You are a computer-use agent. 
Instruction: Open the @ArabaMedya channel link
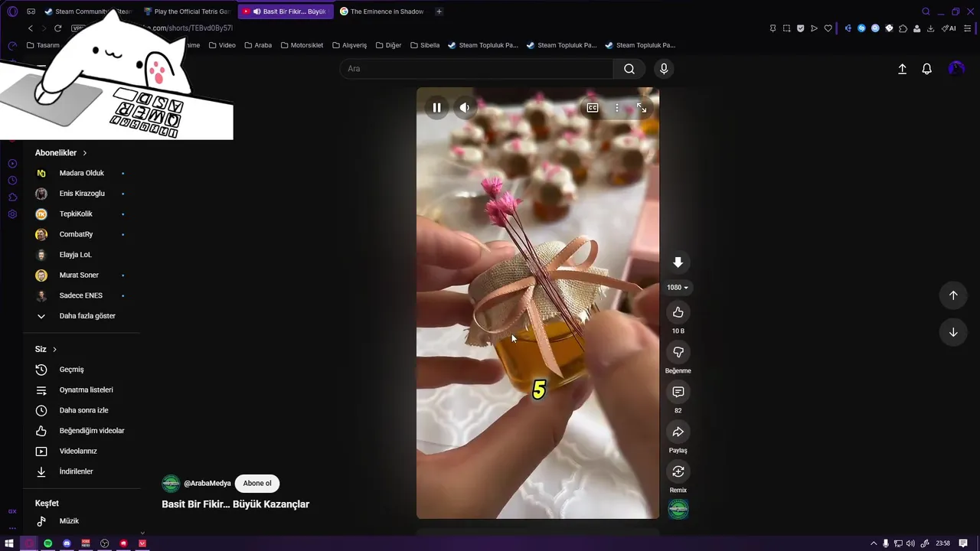pyautogui.click(x=207, y=484)
